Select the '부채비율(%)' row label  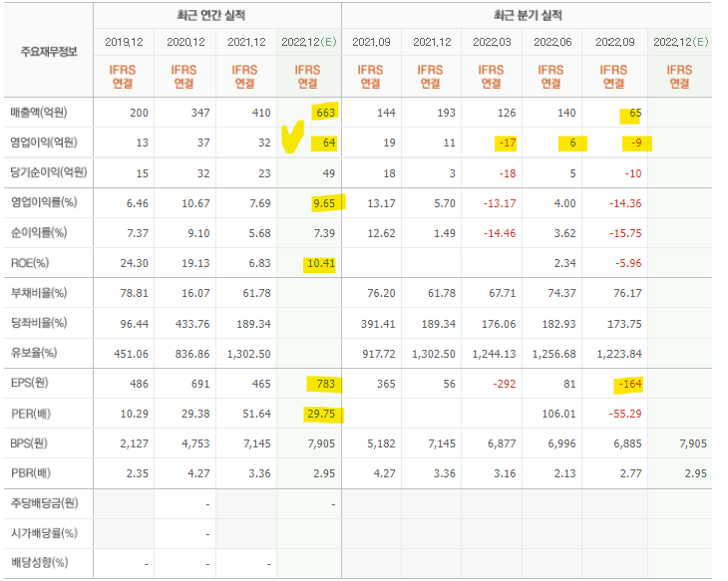(x=39, y=293)
